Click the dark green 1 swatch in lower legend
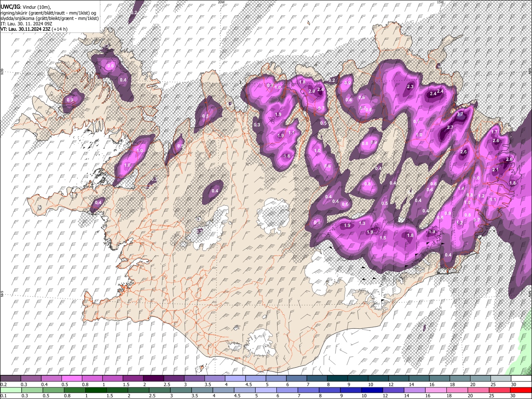This screenshot has height=399, width=532. tap(96, 390)
